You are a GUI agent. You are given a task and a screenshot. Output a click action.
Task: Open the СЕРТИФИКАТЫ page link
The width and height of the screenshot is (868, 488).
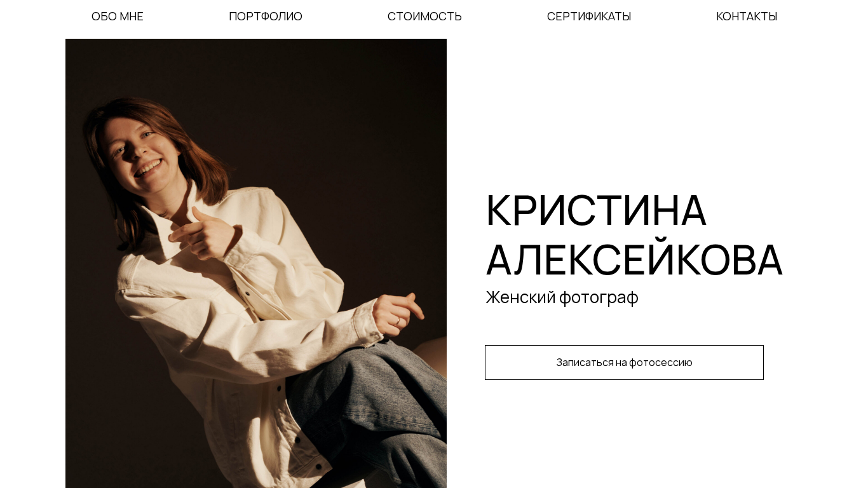click(589, 17)
